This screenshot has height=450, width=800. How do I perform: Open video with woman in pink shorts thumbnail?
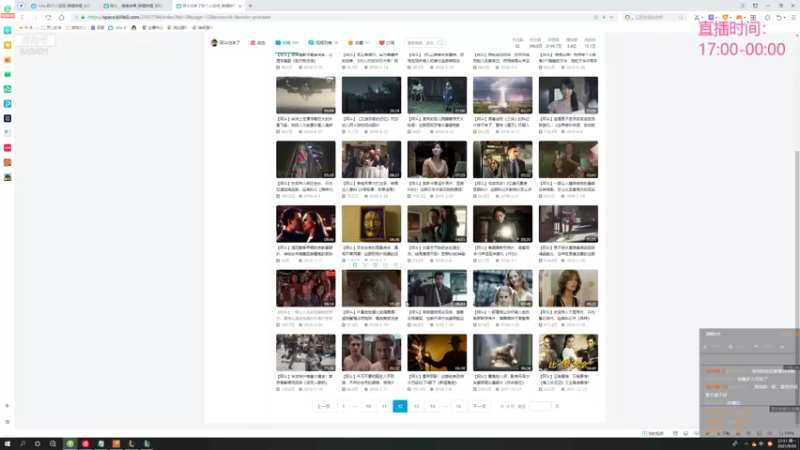click(x=306, y=159)
